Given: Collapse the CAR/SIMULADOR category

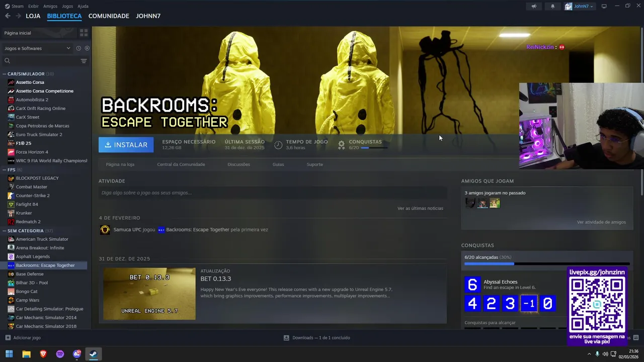Looking at the screenshot, I should (4, 74).
